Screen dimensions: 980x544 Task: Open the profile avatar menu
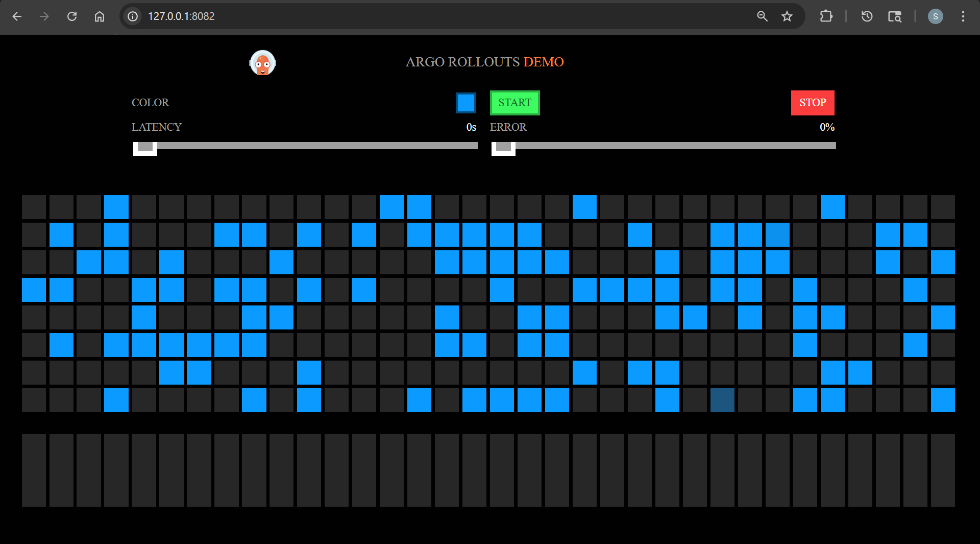pos(935,16)
